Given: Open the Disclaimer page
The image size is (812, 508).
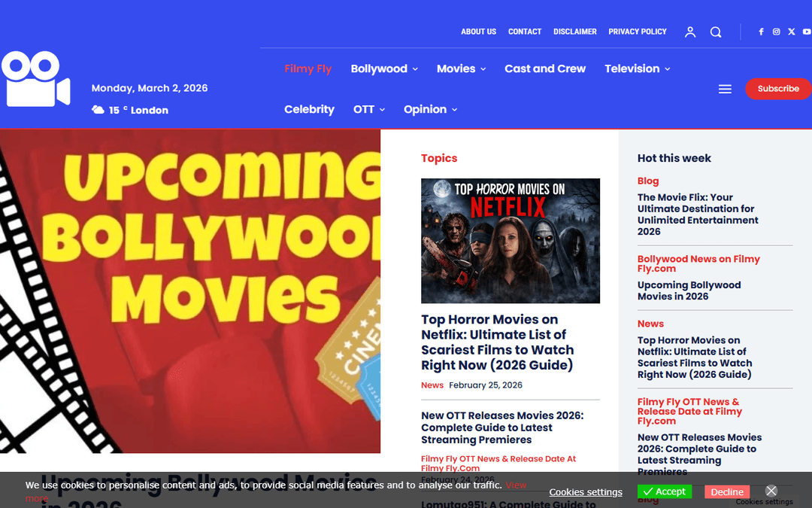Looking at the screenshot, I should (575, 32).
